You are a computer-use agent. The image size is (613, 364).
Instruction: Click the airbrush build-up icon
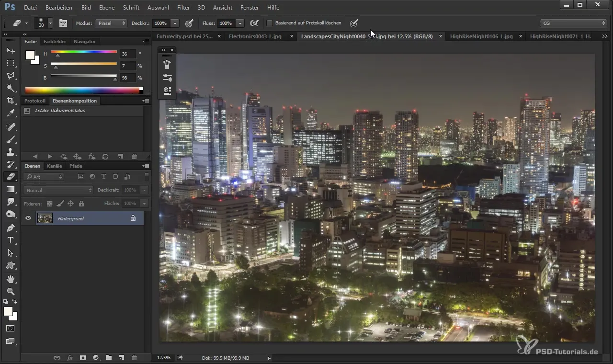click(254, 23)
